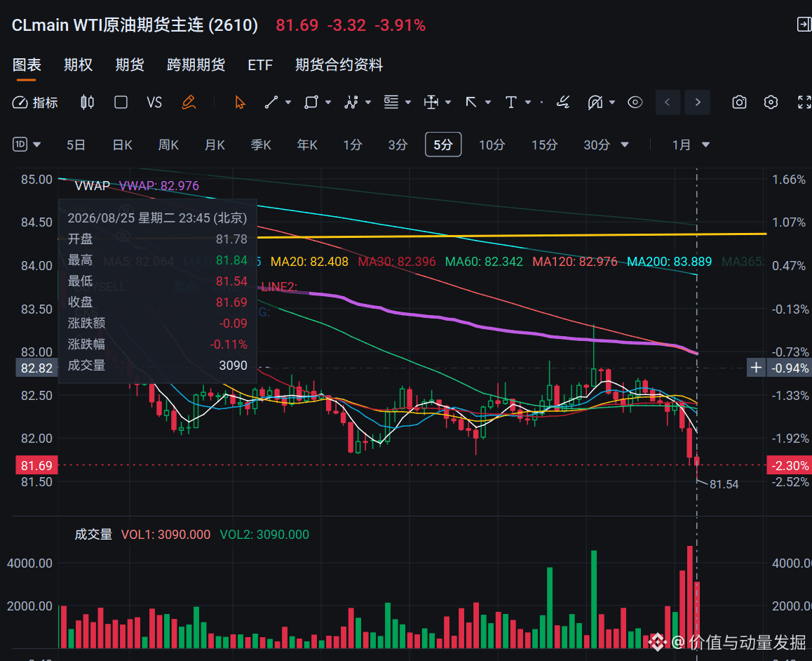This screenshot has width=812, height=661.
Task: Select the 3分 interval
Action: point(398,145)
